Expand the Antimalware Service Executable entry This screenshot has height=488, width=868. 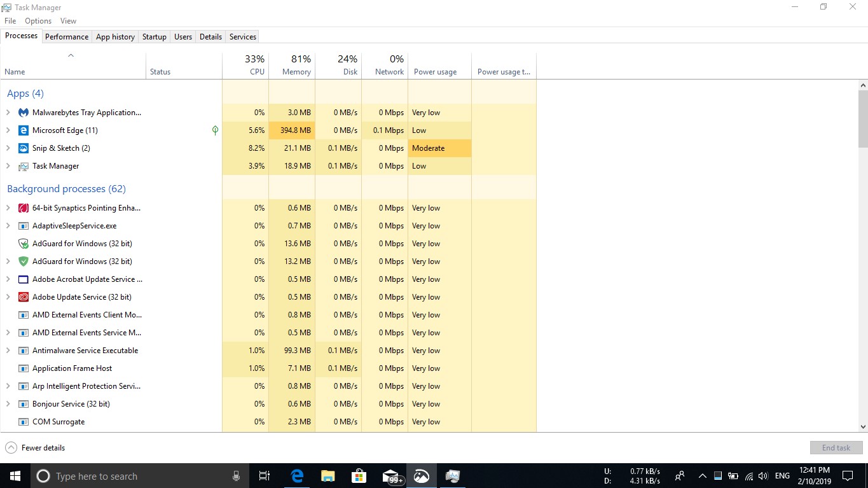point(8,351)
